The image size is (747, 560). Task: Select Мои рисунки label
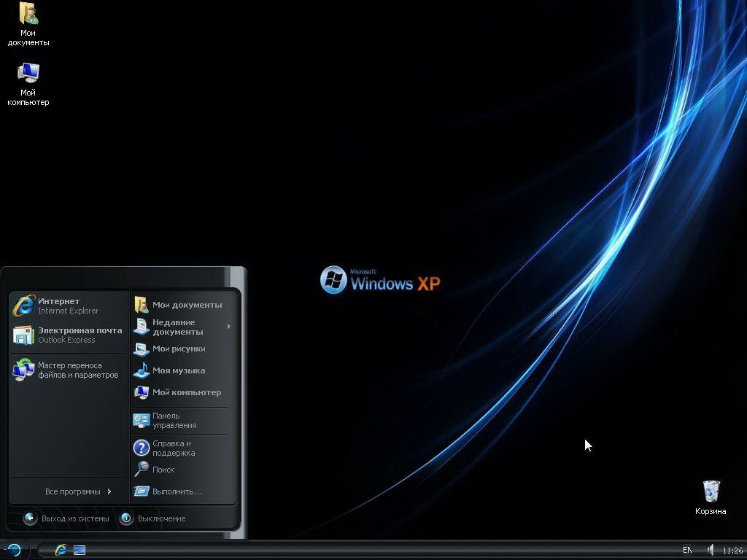[x=179, y=349]
